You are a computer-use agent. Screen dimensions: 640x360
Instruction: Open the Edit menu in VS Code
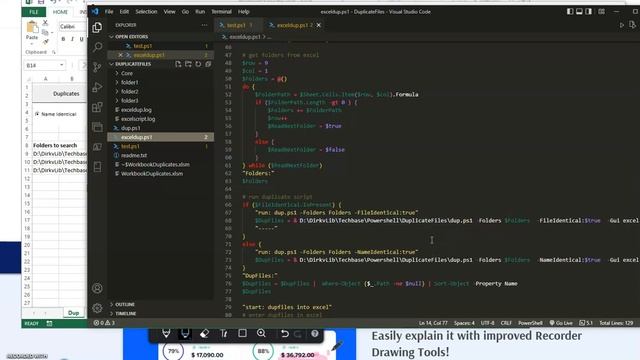124,12
